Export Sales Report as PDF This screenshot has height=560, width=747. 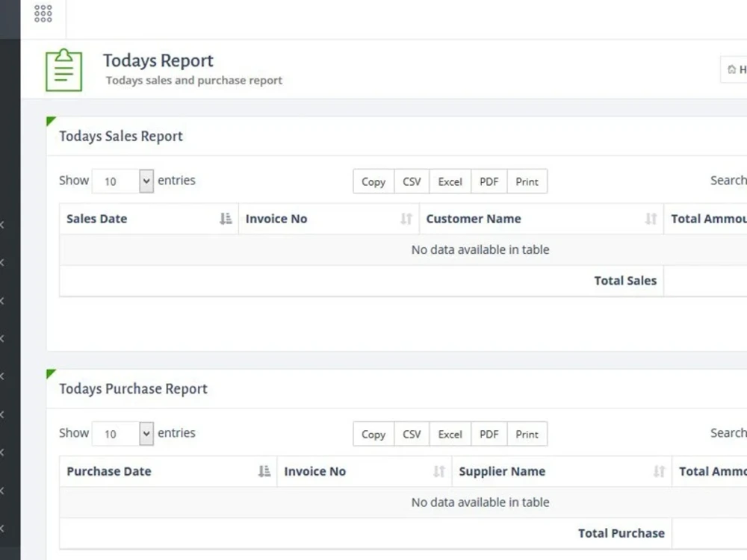click(489, 181)
